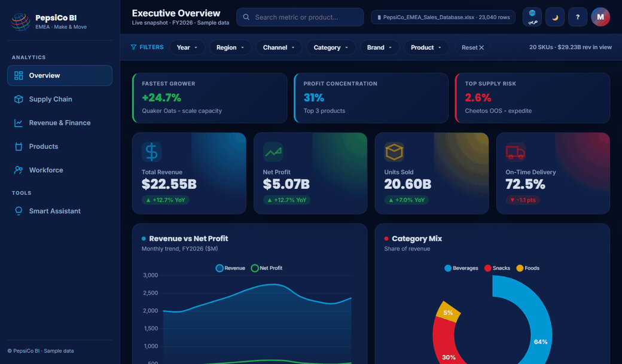Open the Top Supply Risk insight card

[532, 98]
